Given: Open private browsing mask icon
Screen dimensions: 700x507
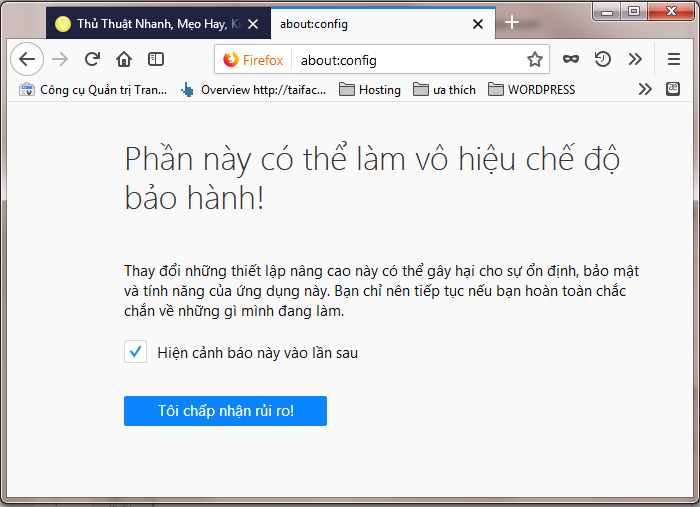Looking at the screenshot, I should 571,59.
